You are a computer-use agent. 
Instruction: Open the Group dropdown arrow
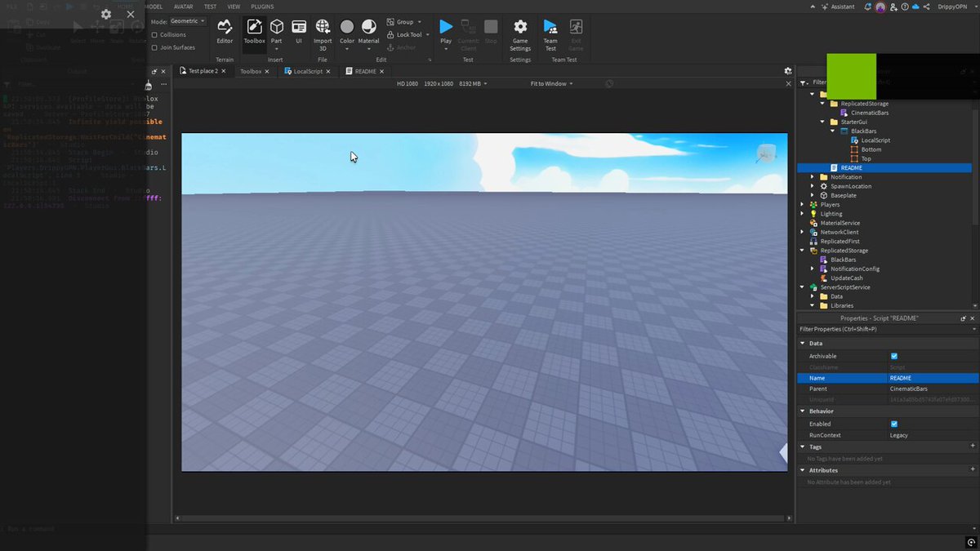tap(420, 22)
